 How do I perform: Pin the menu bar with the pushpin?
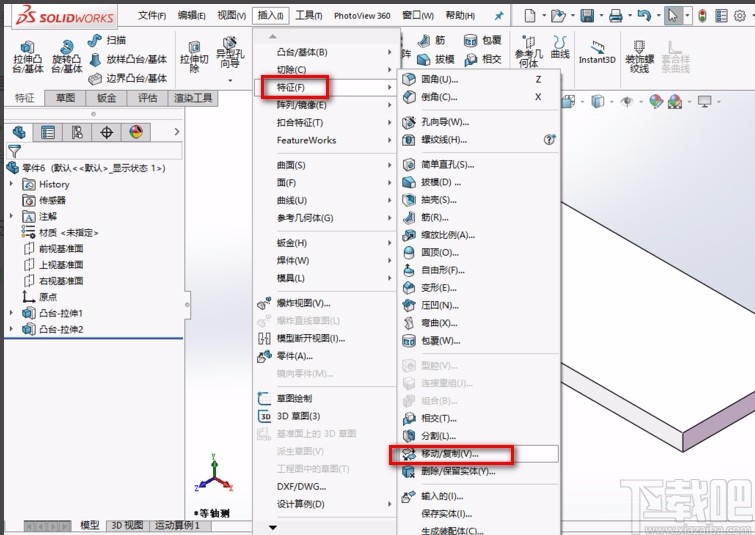coord(499,16)
